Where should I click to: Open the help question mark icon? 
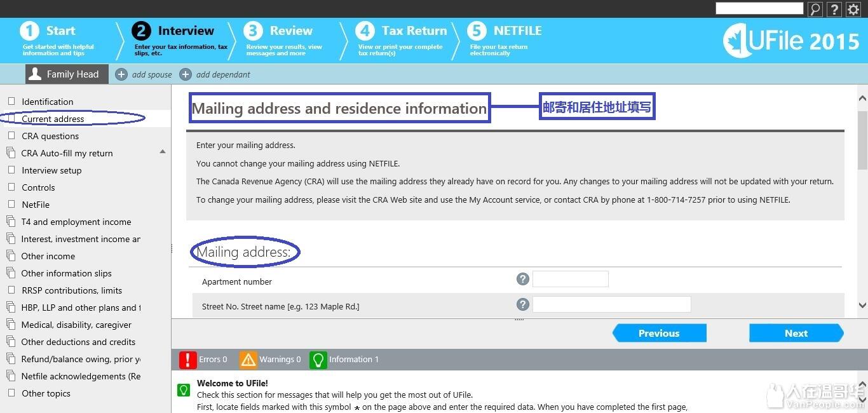pos(834,9)
